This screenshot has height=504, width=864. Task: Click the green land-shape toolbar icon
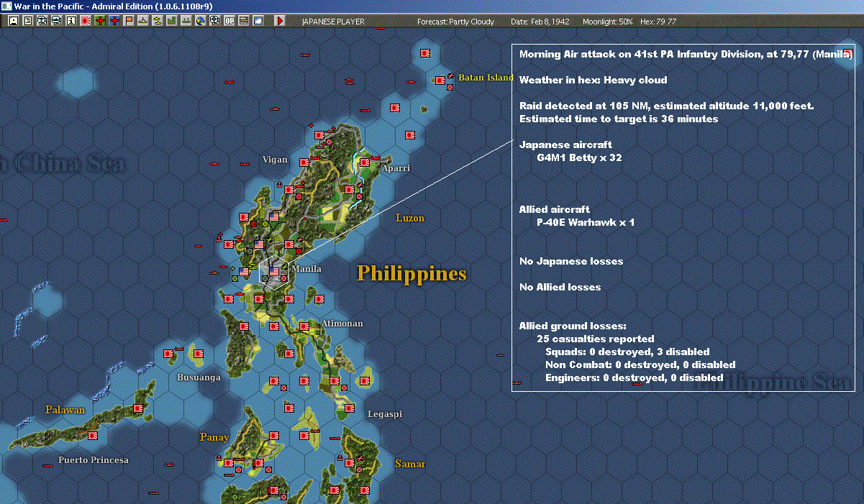pyautogui.click(x=171, y=21)
